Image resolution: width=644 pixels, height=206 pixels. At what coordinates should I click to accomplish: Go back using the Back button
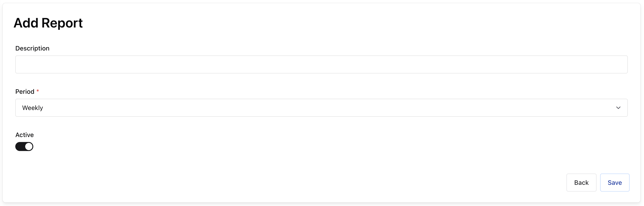point(581,182)
